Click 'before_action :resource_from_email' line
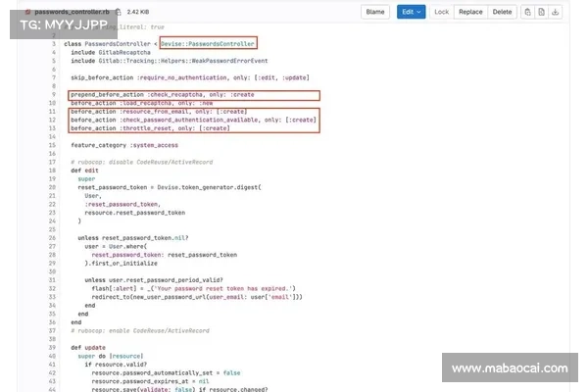This screenshot has width=588, height=392. pos(159,112)
